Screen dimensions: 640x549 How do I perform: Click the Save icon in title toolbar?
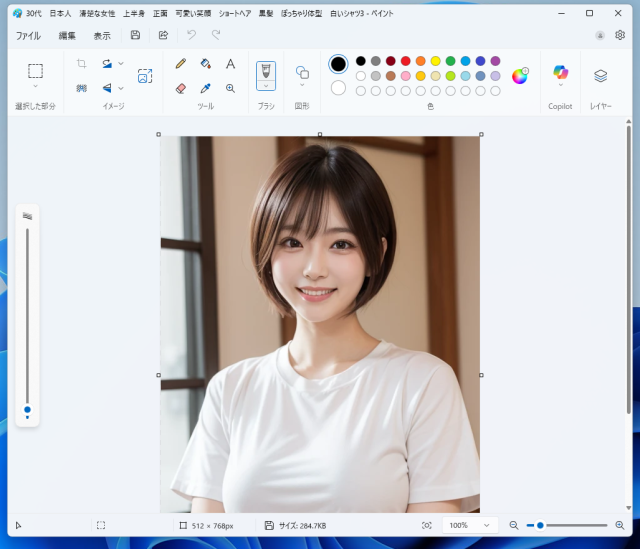[135, 35]
